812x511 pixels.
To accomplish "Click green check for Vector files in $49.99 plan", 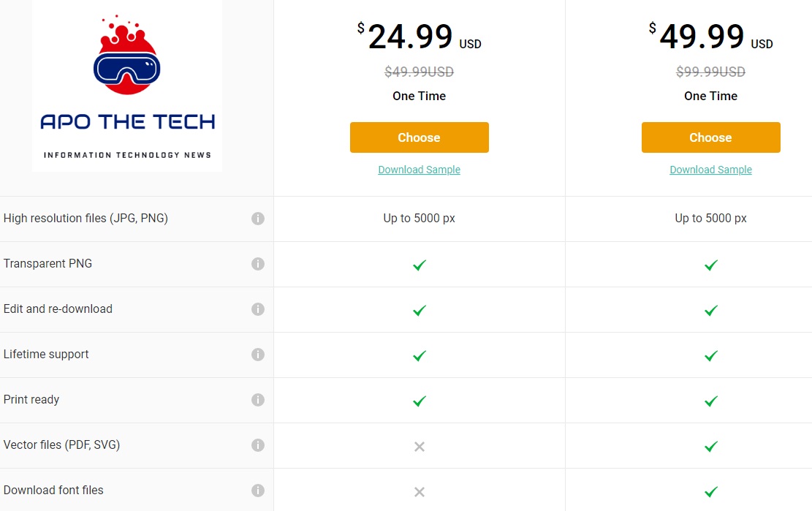I will 711,446.
